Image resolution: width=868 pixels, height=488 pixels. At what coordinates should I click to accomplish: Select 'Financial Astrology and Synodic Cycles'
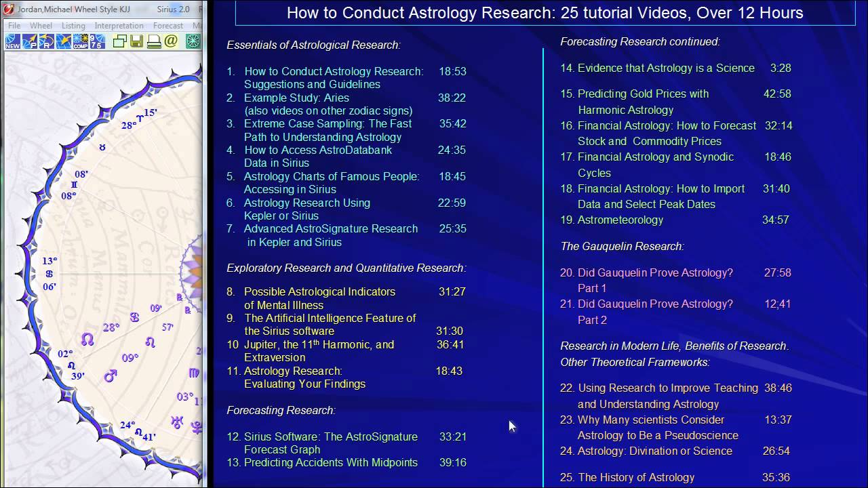(x=656, y=165)
